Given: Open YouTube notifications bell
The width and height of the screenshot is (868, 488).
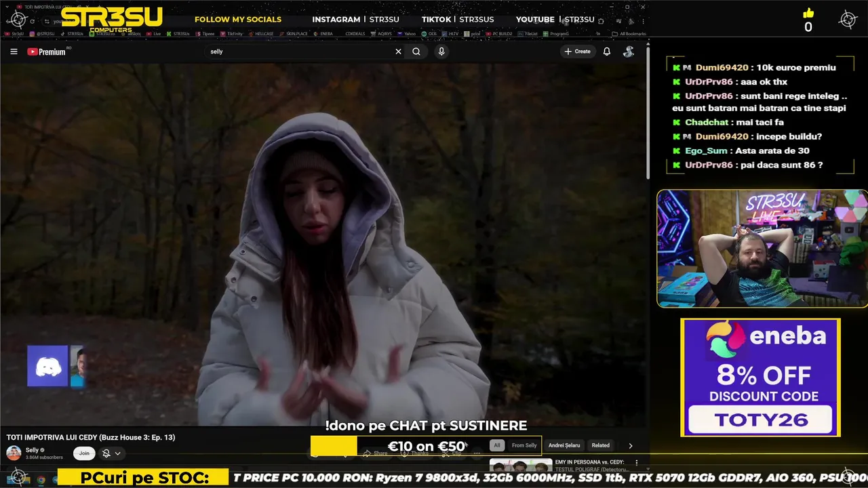Looking at the screenshot, I should tap(607, 52).
